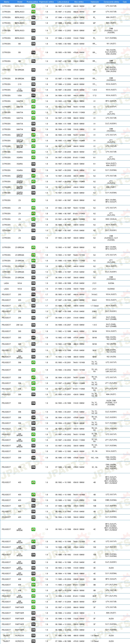Select the ON diesel icon in BX 10.1985 row

click(x=33, y=44)
